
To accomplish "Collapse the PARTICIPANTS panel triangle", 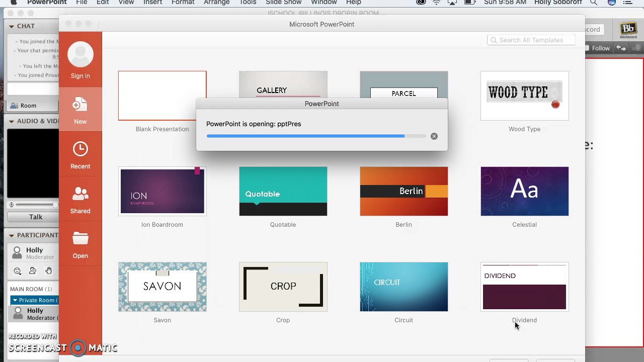I will click(x=11, y=235).
